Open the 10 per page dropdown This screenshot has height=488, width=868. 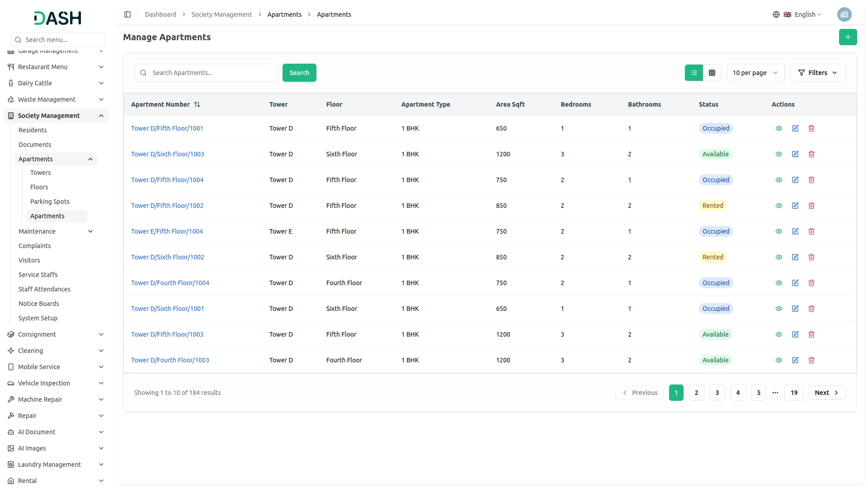755,73
